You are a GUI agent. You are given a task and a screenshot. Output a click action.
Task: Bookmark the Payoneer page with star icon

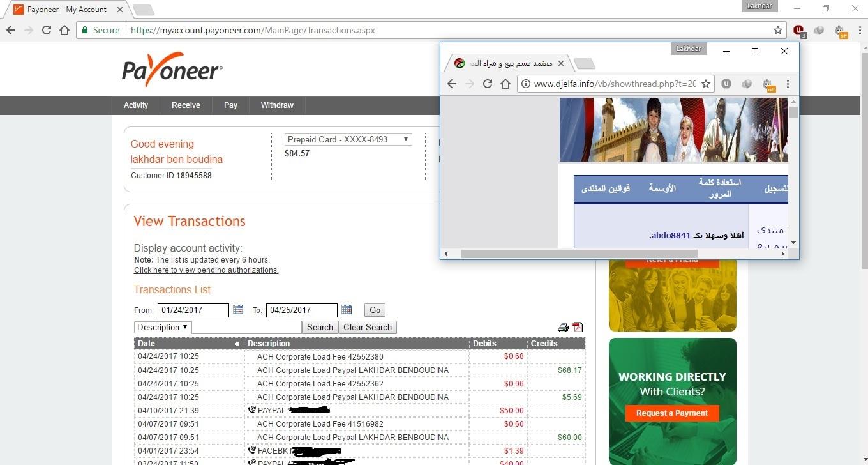pos(777,30)
